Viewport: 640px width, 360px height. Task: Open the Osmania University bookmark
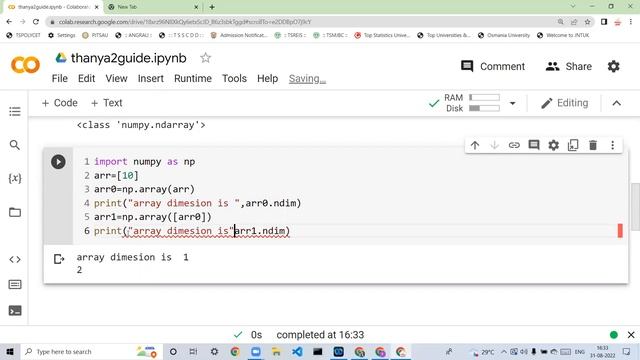[x=504, y=35]
